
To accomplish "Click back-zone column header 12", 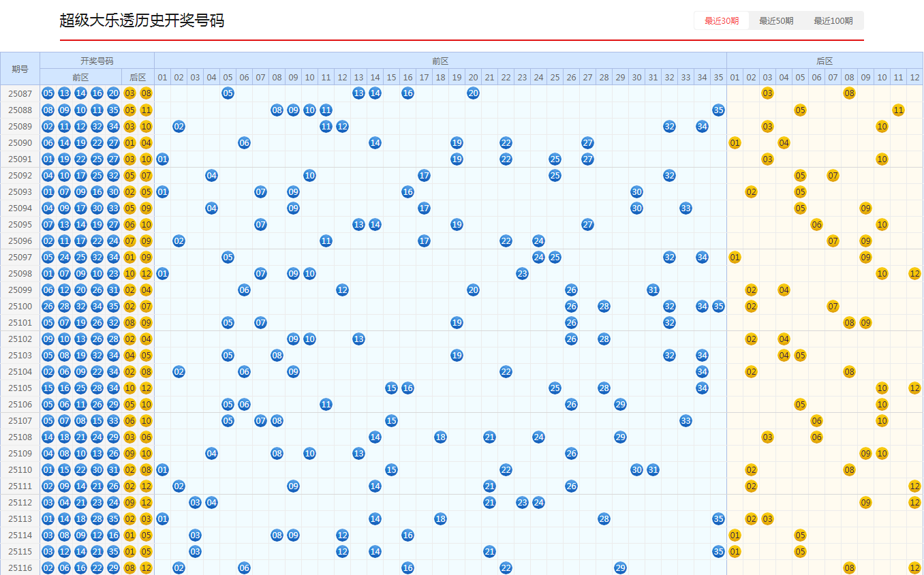I will click(914, 77).
